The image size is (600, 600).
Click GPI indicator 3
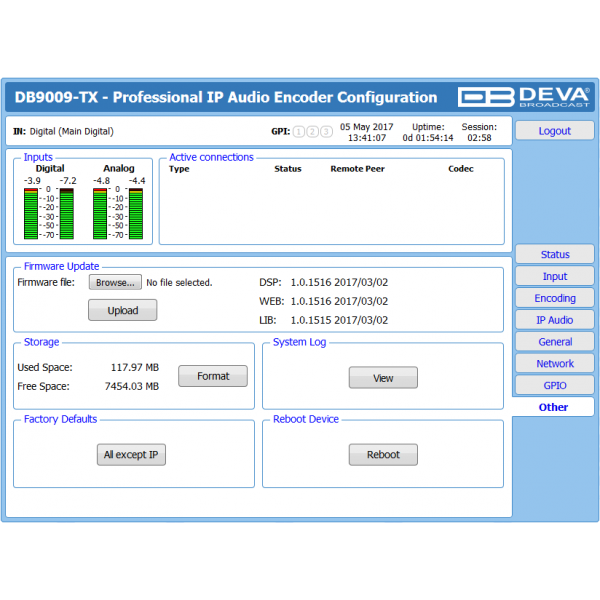[x=326, y=132]
